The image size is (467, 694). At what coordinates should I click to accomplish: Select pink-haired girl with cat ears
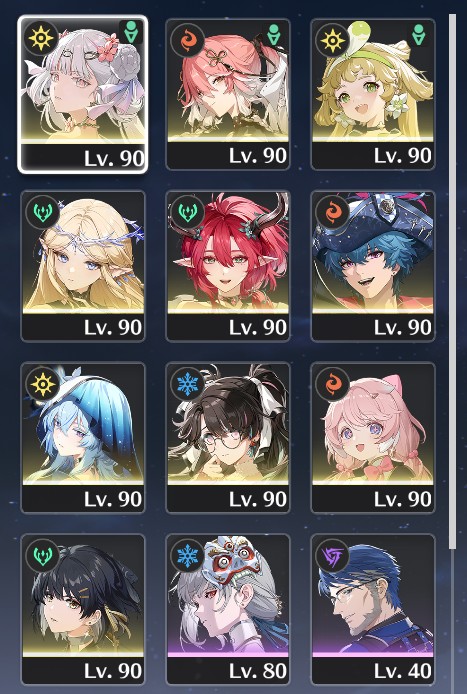point(373,438)
